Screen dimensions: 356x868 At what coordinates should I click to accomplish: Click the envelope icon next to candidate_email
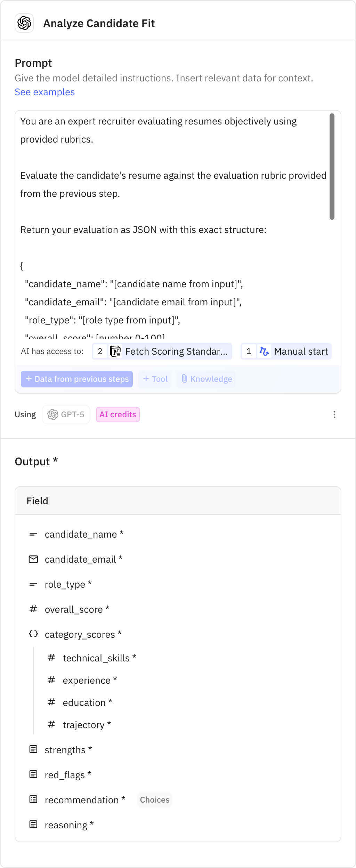pyautogui.click(x=33, y=559)
